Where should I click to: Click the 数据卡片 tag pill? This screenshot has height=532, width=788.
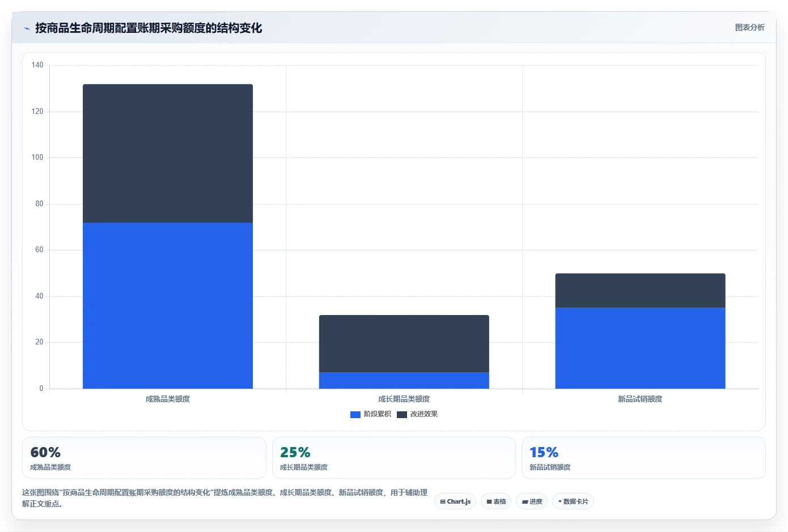tap(573, 501)
